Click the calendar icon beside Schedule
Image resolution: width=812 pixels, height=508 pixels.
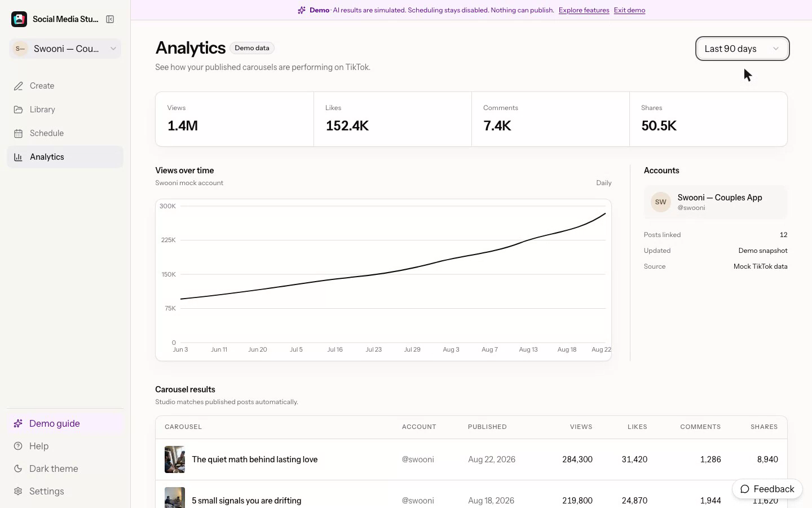(19, 133)
